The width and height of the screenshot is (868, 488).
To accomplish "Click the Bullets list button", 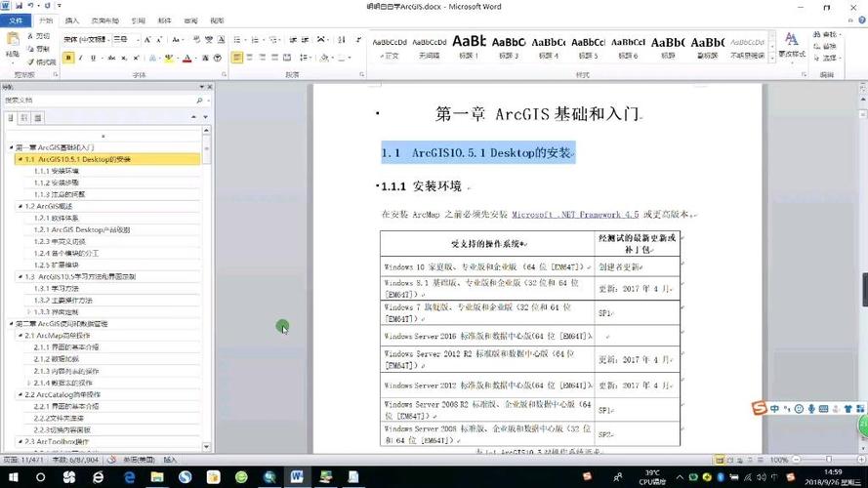I will pos(238,40).
